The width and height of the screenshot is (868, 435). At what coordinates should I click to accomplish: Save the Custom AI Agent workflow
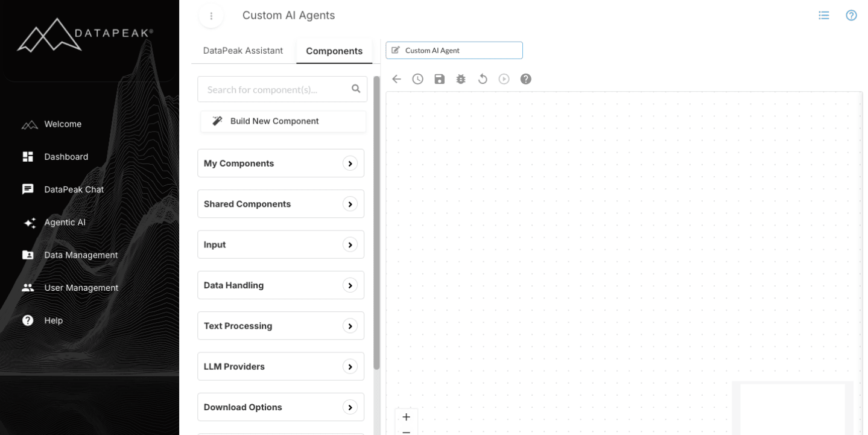pyautogui.click(x=439, y=78)
